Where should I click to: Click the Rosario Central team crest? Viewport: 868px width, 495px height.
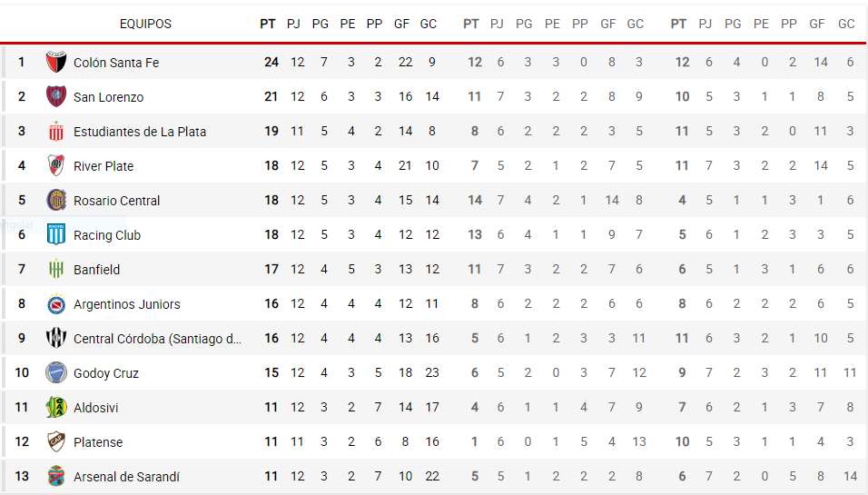[56, 200]
